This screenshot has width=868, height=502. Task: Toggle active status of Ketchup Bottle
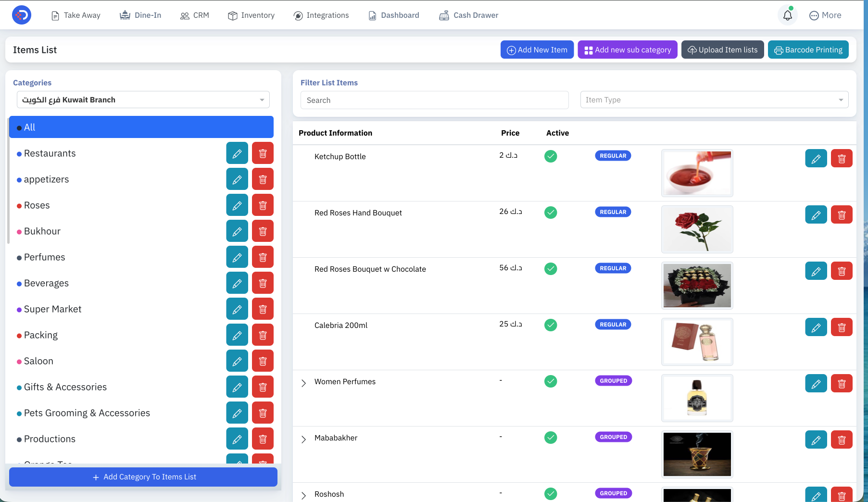(551, 156)
